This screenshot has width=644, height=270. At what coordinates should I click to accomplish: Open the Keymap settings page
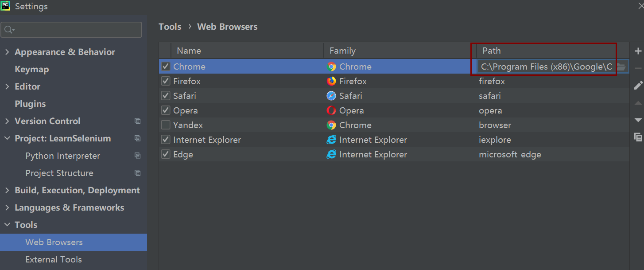[x=31, y=69]
